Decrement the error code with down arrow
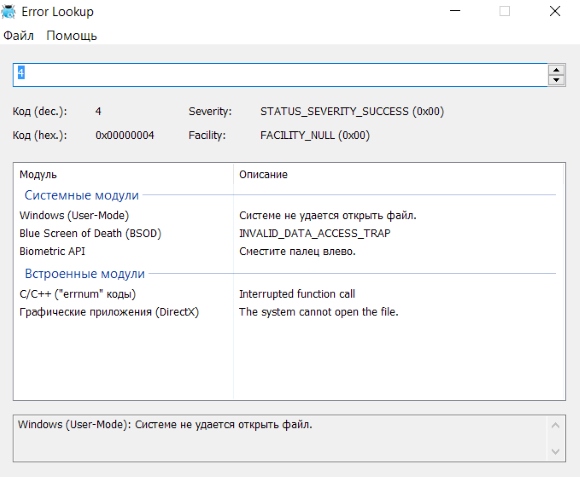The height and width of the screenshot is (477, 580). point(556,80)
